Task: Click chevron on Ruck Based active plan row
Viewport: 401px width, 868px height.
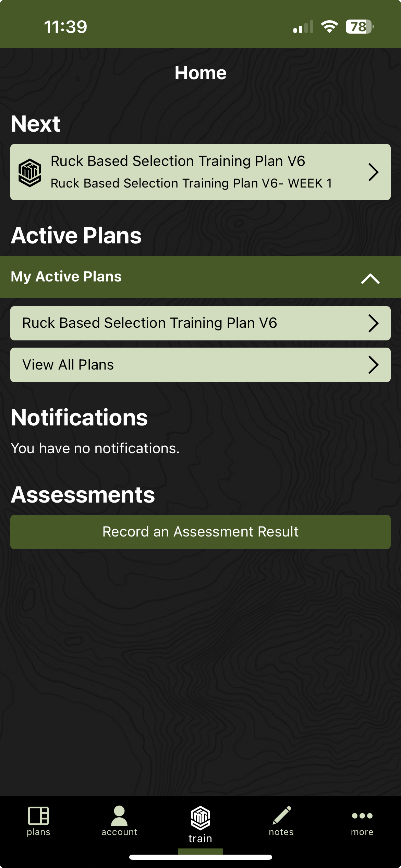Action: tap(373, 323)
